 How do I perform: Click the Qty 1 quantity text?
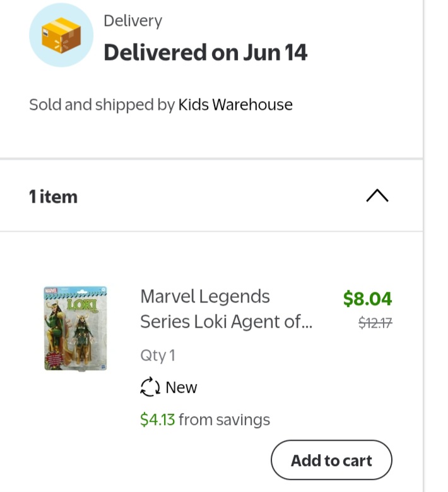pyautogui.click(x=158, y=356)
